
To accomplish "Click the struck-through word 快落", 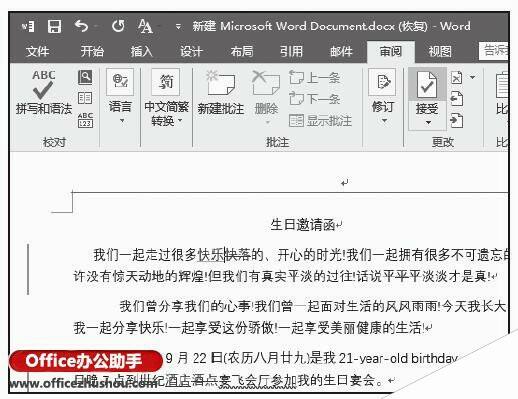I will click(x=238, y=255).
